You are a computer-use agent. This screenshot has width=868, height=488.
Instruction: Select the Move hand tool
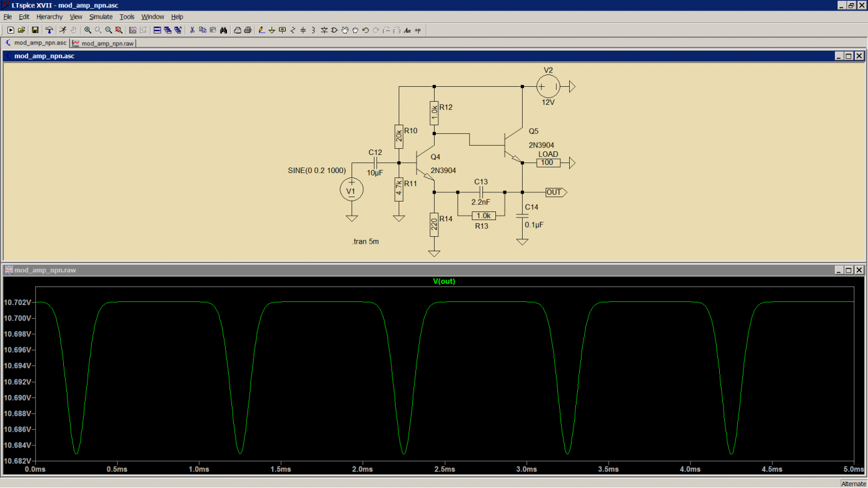click(345, 30)
